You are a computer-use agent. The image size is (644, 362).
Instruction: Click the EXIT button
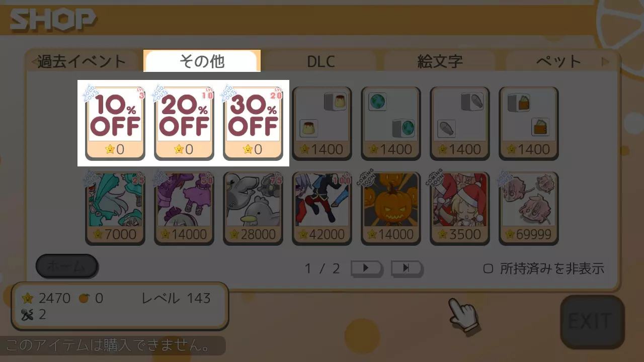click(592, 322)
